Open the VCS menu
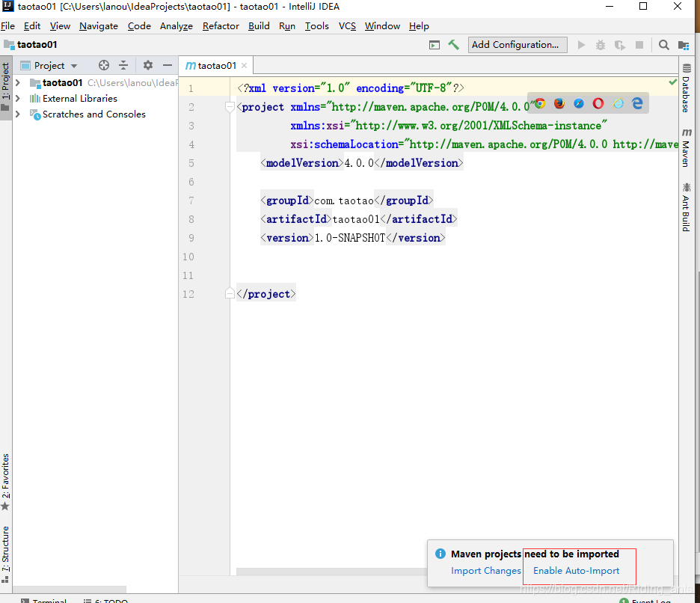700x603 pixels. (x=347, y=26)
